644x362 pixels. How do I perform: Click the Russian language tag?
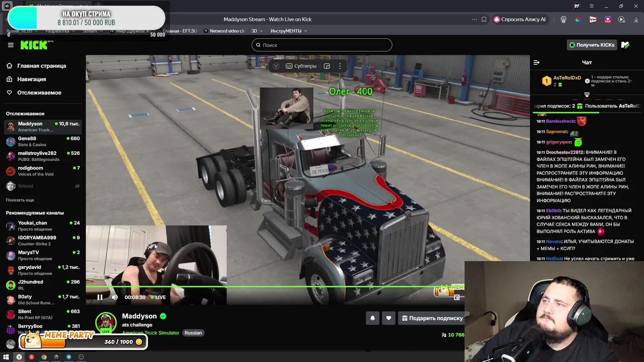193,333
